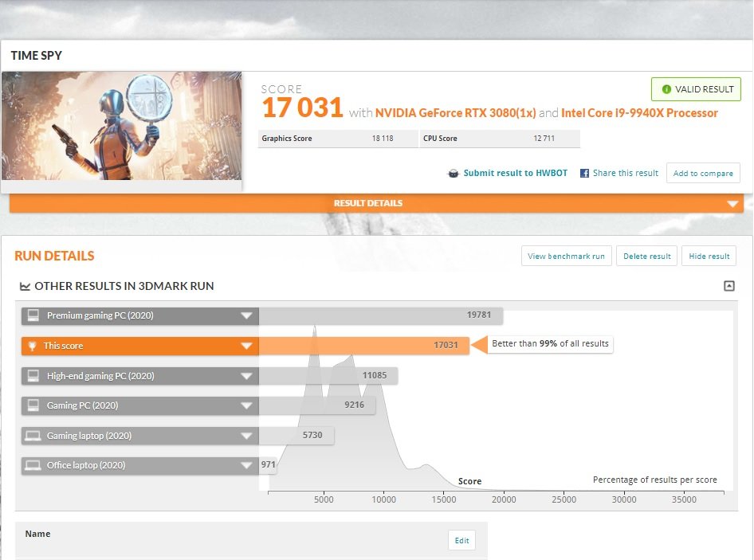Open the NVIDIA GeForce RTX 3080 link
754x560 pixels.
(x=455, y=113)
